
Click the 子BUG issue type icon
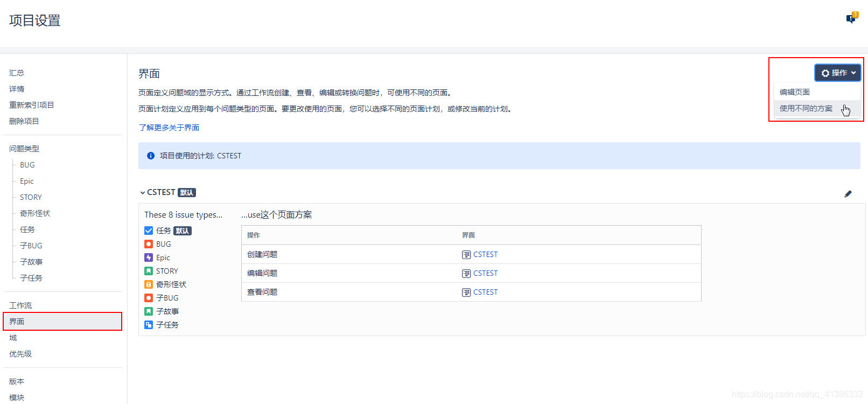click(x=149, y=298)
